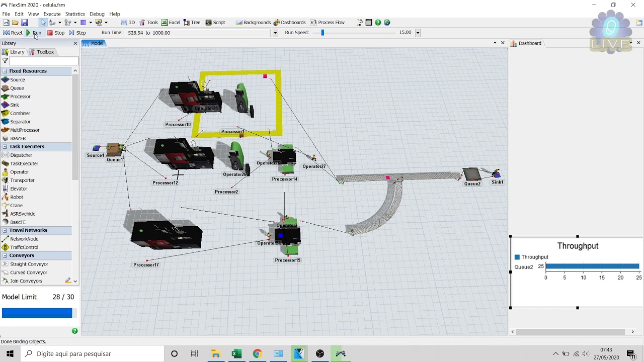
Task: Click the Run Speed slider handle
Action: [323, 33]
